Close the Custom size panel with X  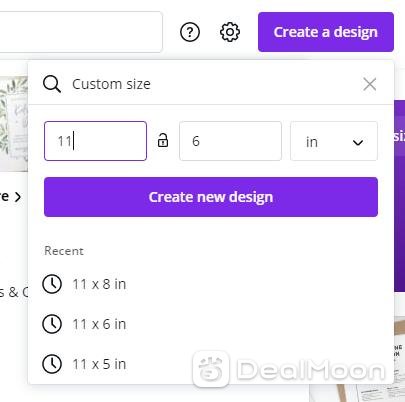pyautogui.click(x=370, y=84)
